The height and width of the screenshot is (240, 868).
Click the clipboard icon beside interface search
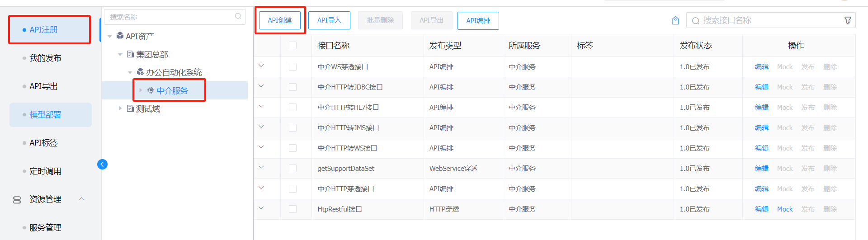pos(675,20)
